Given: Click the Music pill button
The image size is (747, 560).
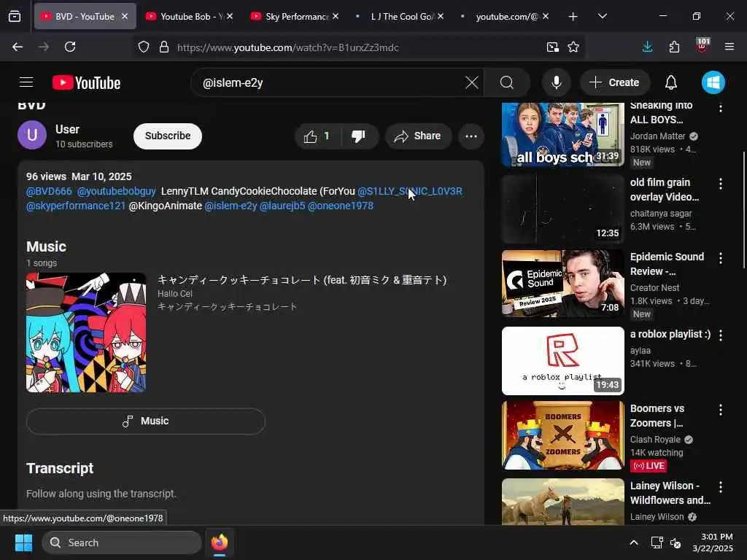Looking at the screenshot, I should pos(146,421).
